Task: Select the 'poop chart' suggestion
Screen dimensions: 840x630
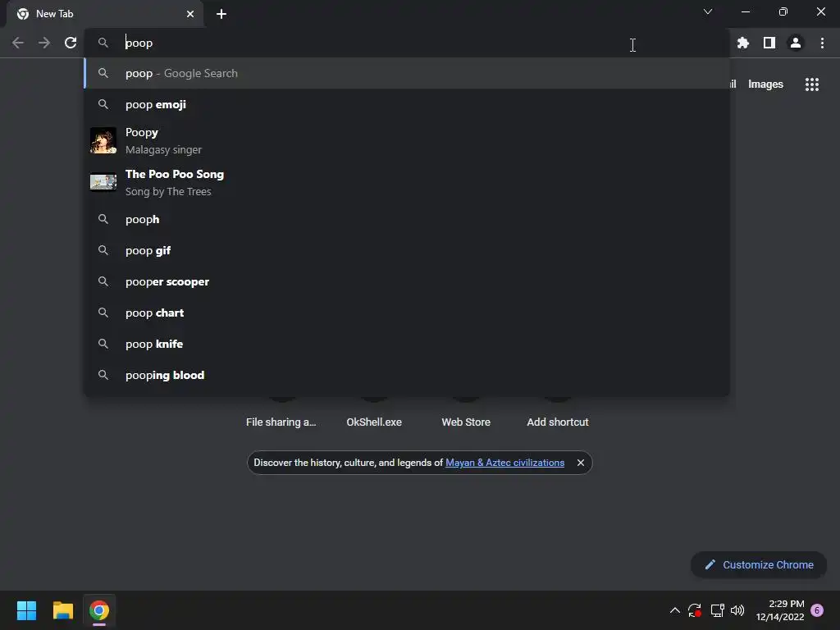Action: pos(407,313)
